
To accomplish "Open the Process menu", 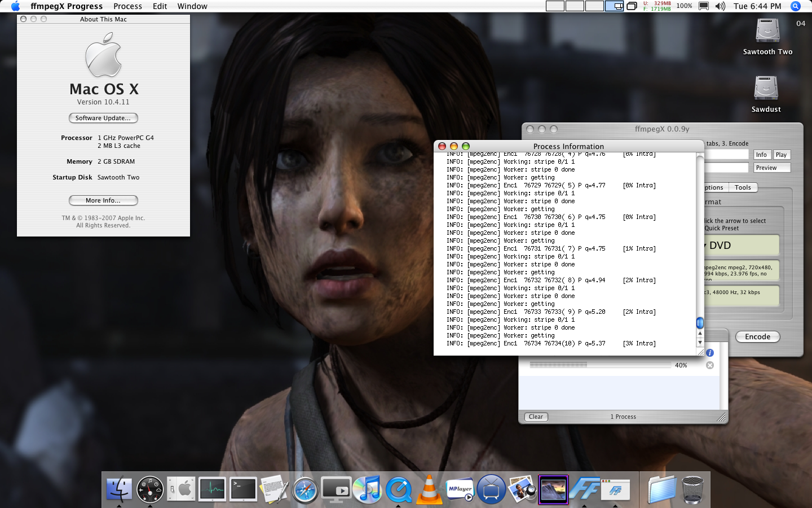I will (127, 6).
